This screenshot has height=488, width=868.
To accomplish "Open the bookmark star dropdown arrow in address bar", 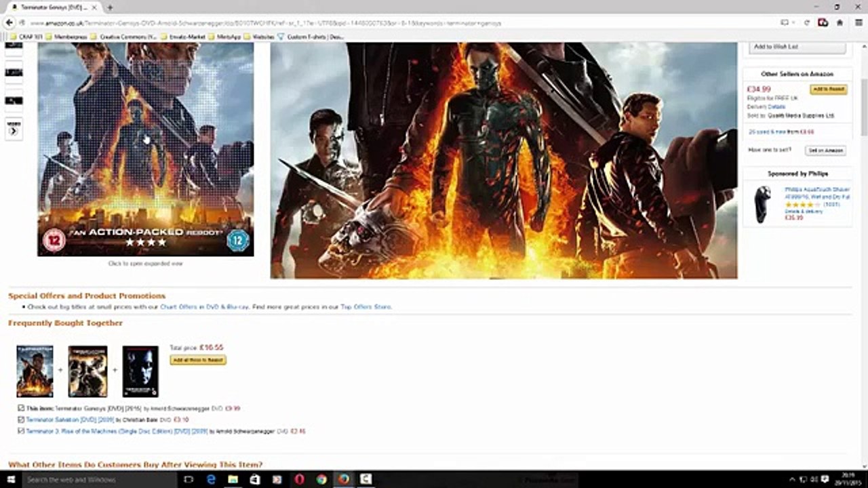I will pyautogui.click(x=794, y=22).
